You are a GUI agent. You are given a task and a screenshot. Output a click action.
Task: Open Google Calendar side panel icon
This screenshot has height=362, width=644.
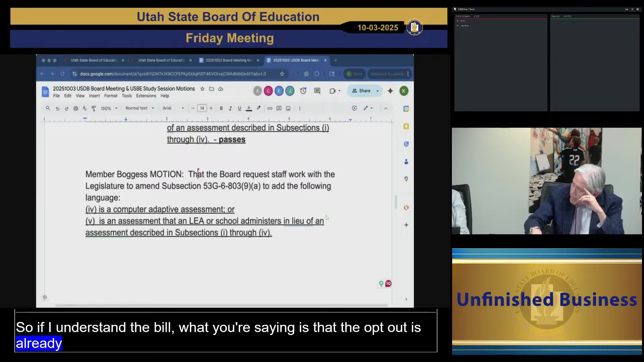click(406, 109)
